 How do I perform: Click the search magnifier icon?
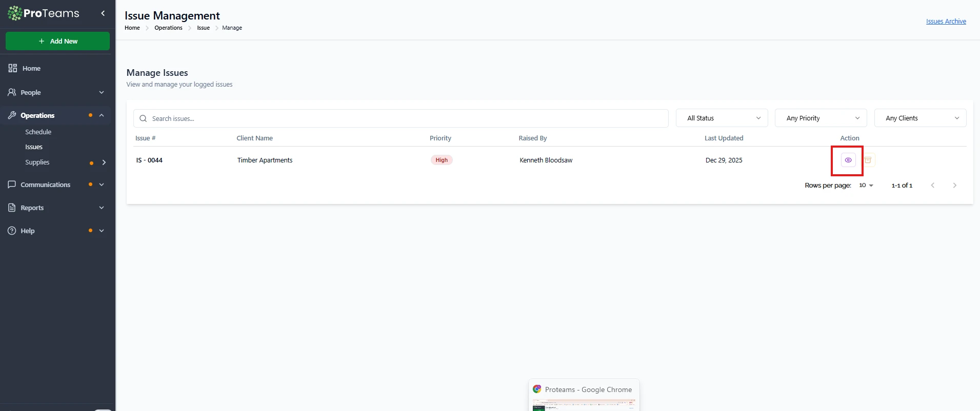pos(143,118)
